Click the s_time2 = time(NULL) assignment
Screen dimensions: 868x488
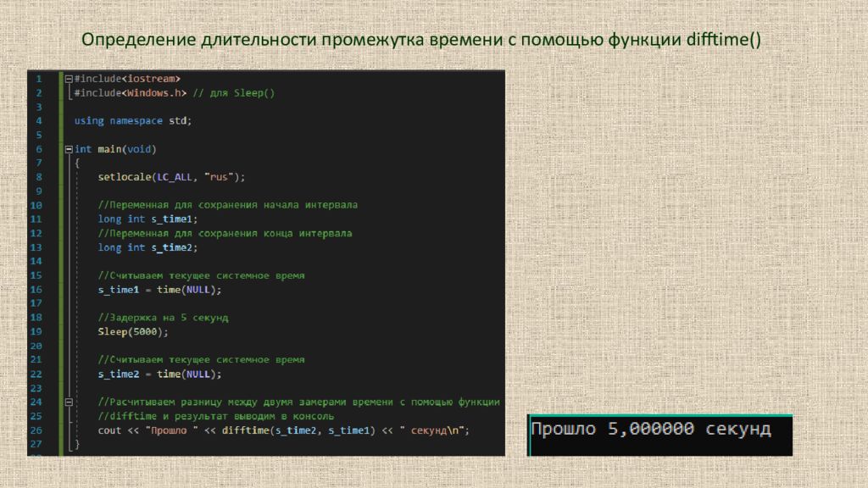coord(159,374)
